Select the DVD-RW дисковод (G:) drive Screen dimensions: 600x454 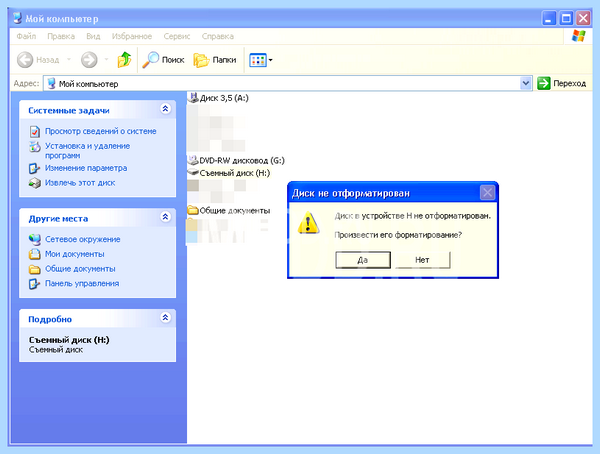click(x=236, y=160)
